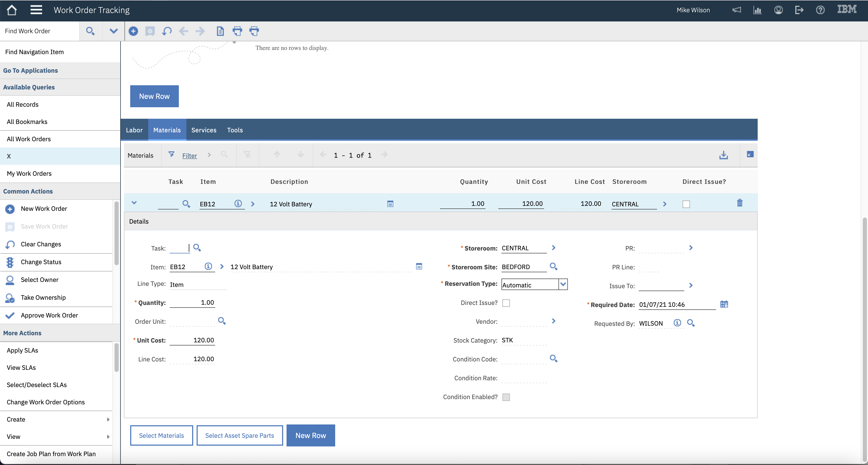Toggle Direct Issue checkbox in table row

[x=686, y=204]
